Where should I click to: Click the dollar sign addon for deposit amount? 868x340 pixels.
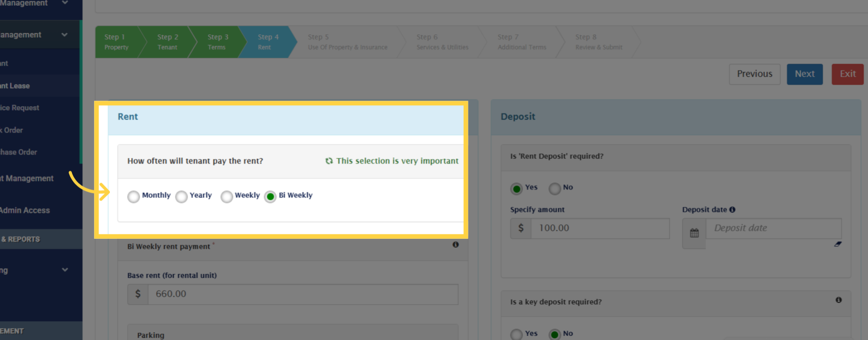pyautogui.click(x=521, y=228)
